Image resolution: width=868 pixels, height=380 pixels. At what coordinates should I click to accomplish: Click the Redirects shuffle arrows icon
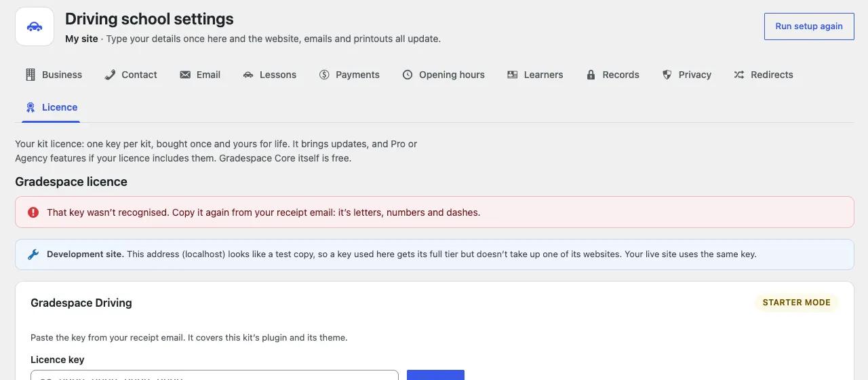[739, 75]
